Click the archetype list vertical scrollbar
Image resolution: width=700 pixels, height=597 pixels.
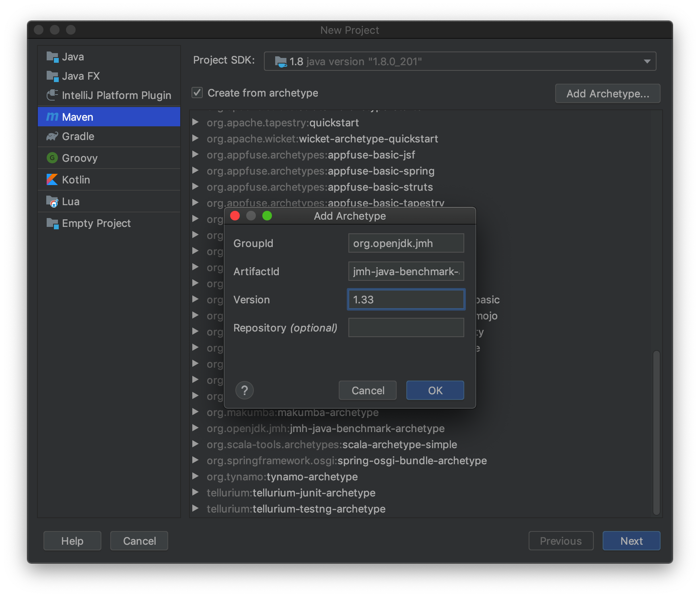[x=656, y=432]
